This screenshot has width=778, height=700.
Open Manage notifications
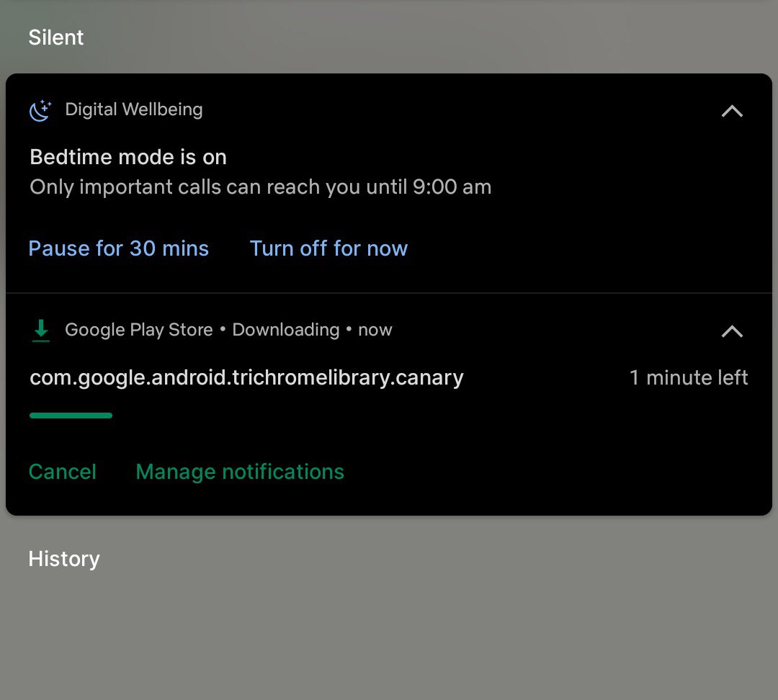(x=240, y=472)
